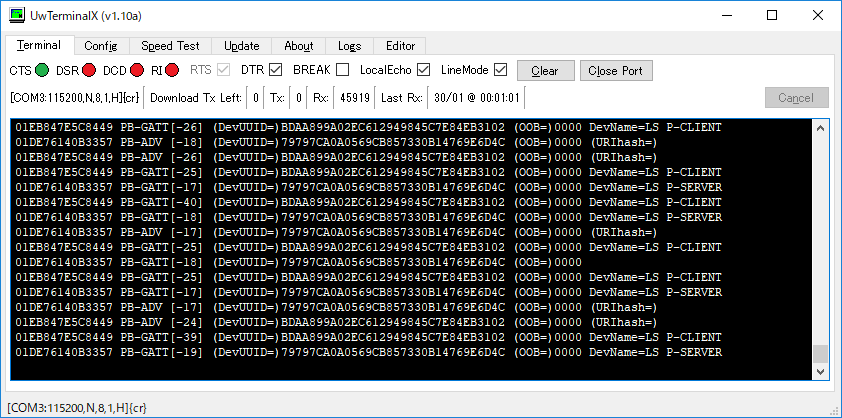The image size is (842, 418).
Task: Open the Config tab
Action: coord(100,46)
